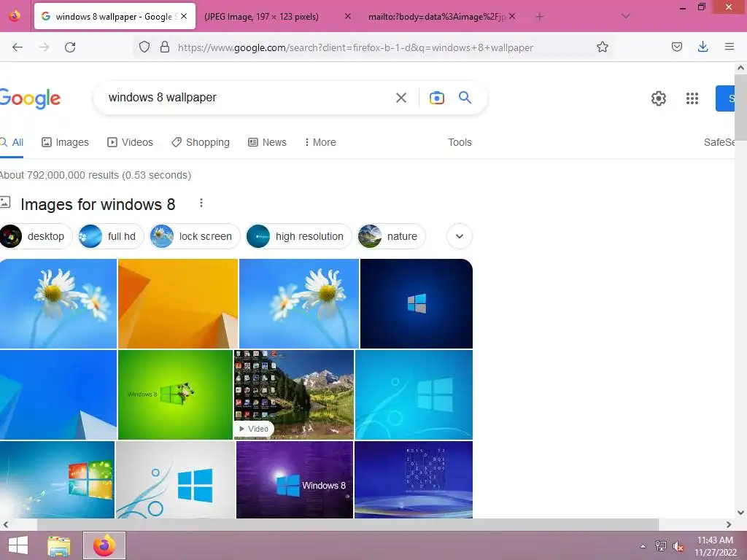
Task: Expand more image filter chips
Action: click(460, 236)
